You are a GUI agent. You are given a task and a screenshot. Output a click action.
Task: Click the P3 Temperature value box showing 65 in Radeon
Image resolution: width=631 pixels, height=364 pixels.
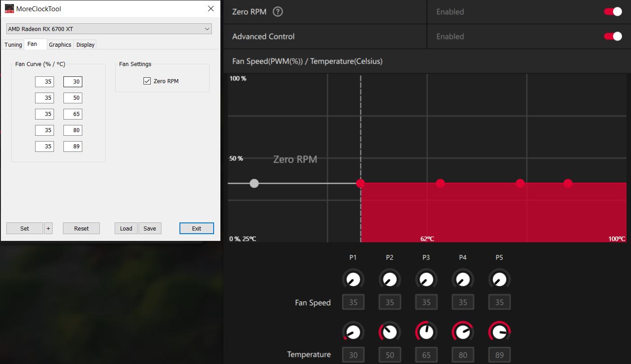click(426, 355)
